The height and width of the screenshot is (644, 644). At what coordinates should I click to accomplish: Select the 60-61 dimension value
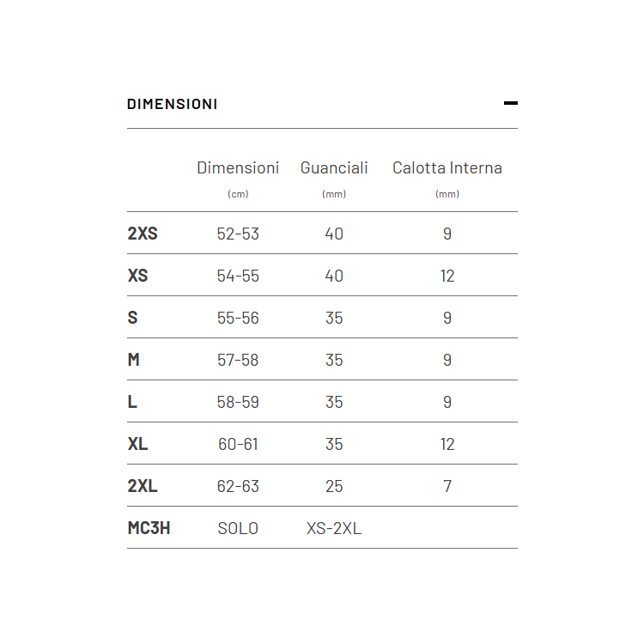(x=238, y=445)
